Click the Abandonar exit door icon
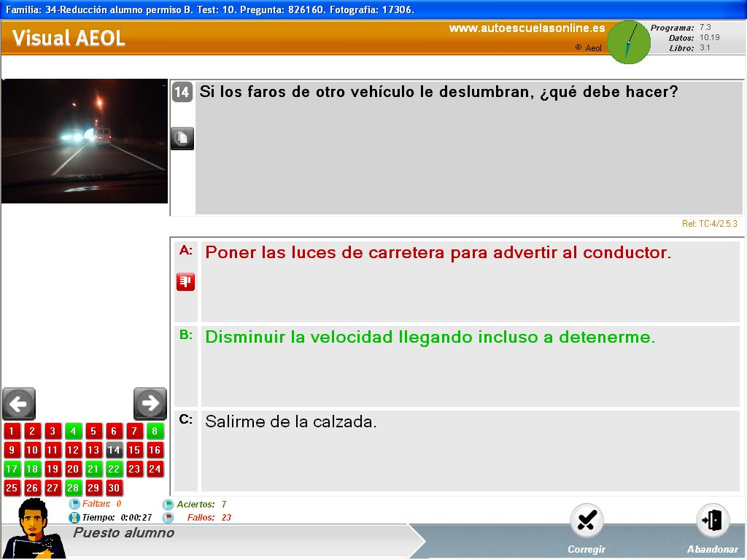Image resolution: width=747 pixels, height=560 pixels. click(712, 521)
